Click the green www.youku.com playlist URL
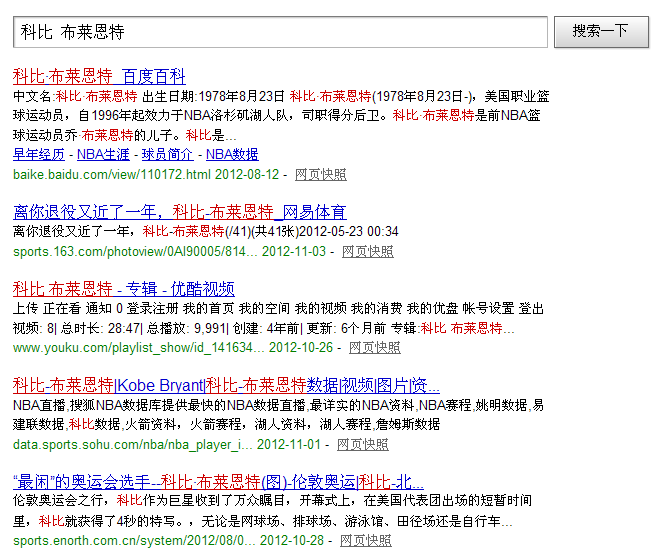This screenshot has width=657, height=555. click(138, 347)
